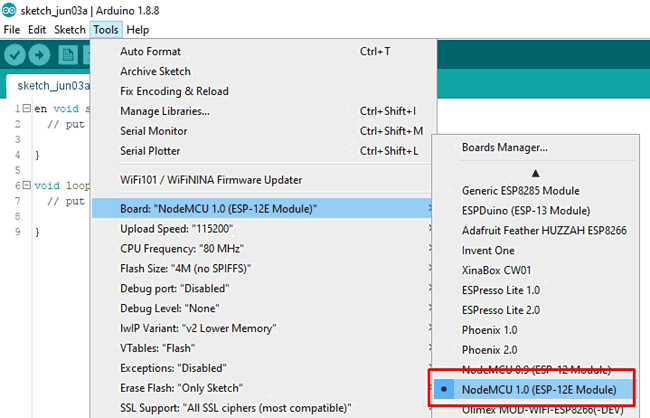Image resolution: width=650 pixels, height=418 pixels.
Task: Open the Sketch menu
Action: click(70, 30)
